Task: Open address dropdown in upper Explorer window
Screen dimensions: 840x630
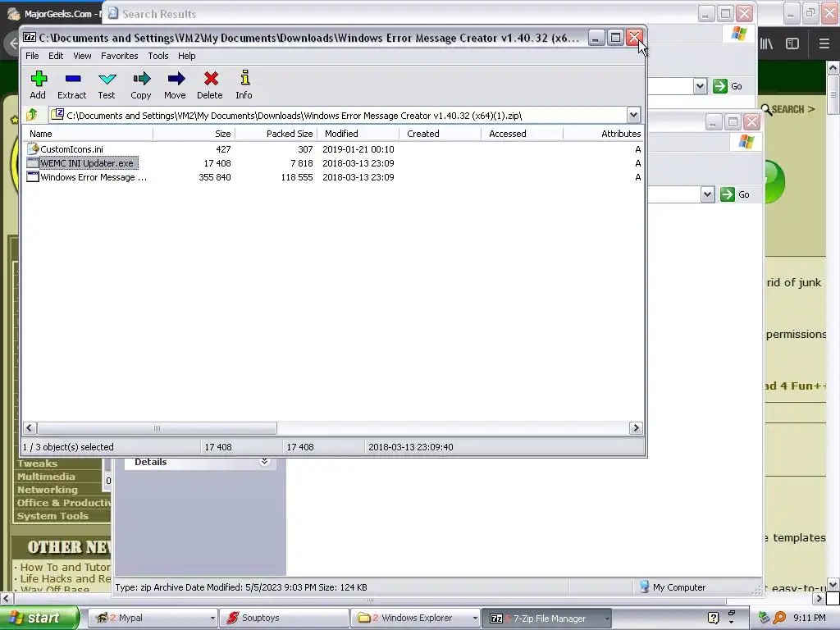Action: 700,86
